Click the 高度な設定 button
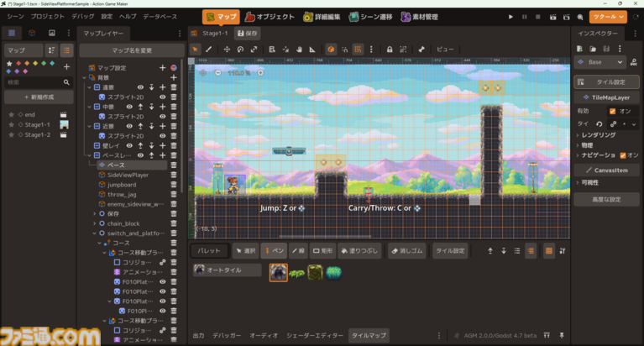 click(606, 199)
